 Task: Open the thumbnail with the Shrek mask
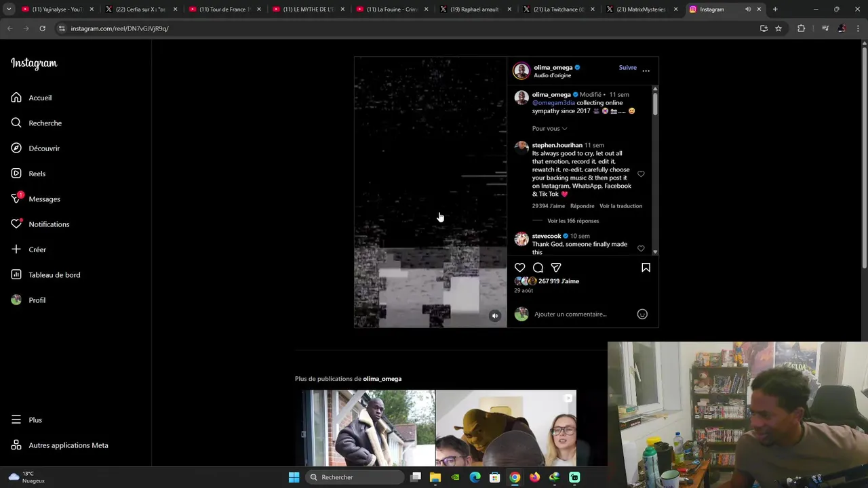pos(506,428)
